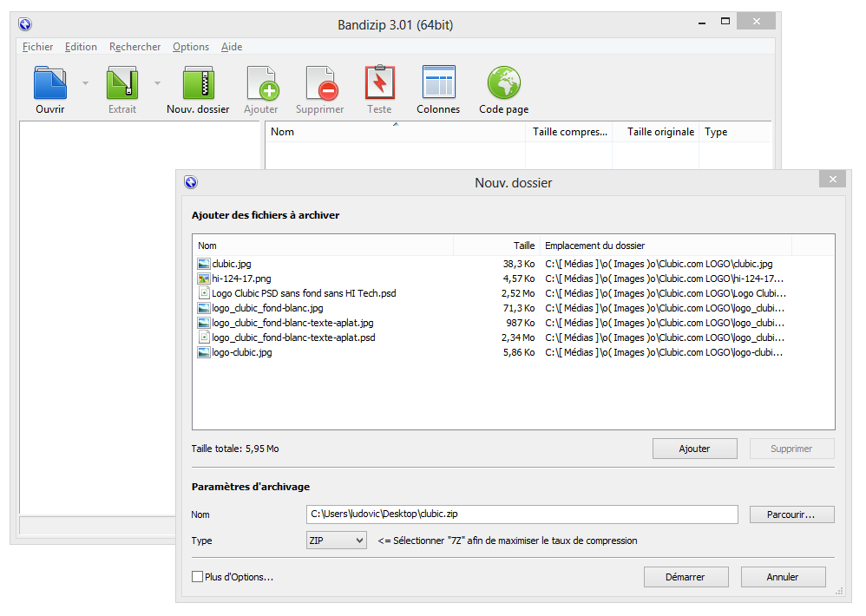Click the Extrait archive icon
The image size is (866, 616).
tap(122, 83)
